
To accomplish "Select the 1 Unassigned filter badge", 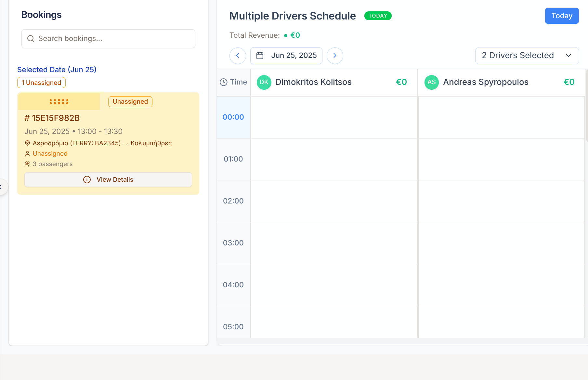I will pyautogui.click(x=41, y=83).
